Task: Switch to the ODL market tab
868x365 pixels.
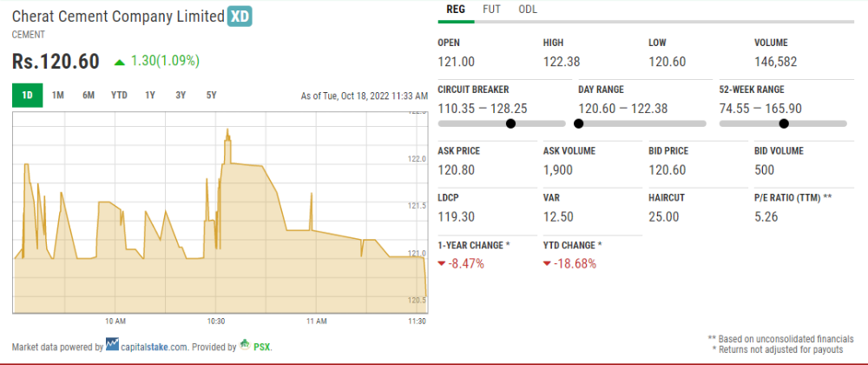Action: pyautogui.click(x=528, y=10)
